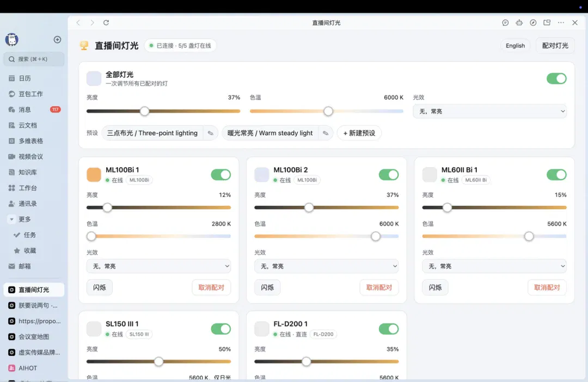Click the plus icon beside the avatar
The width and height of the screenshot is (588, 382).
(57, 39)
